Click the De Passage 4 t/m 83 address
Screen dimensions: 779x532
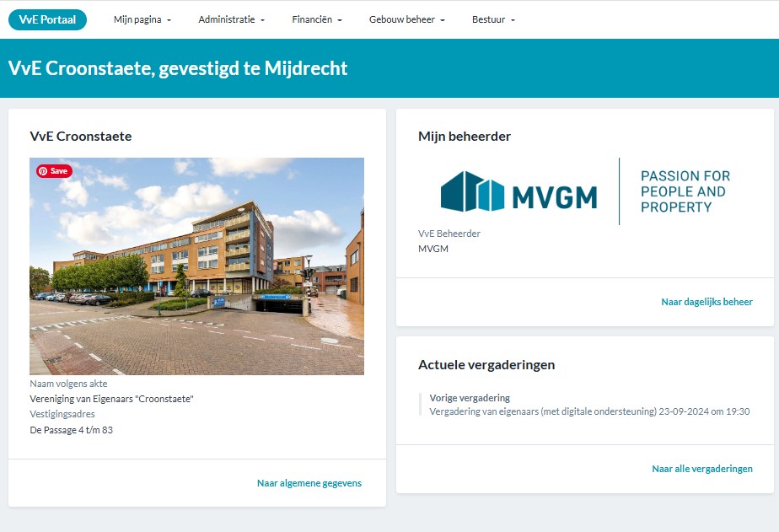(x=72, y=430)
